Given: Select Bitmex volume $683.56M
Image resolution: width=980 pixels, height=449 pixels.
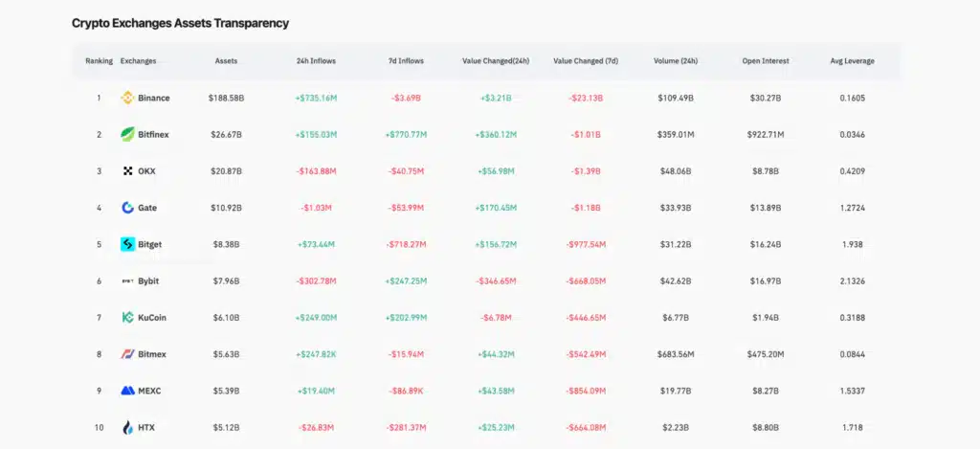Looking at the screenshot, I should [x=676, y=354].
